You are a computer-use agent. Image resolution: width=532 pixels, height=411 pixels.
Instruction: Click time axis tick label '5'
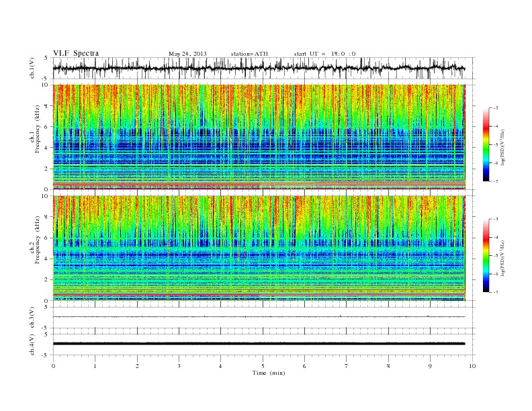[263, 366]
